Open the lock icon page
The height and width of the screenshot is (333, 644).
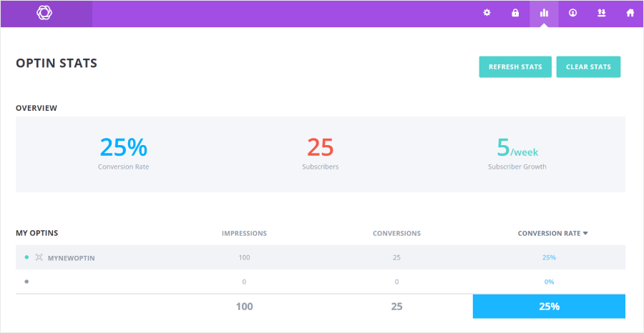click(x=515, y=13)
